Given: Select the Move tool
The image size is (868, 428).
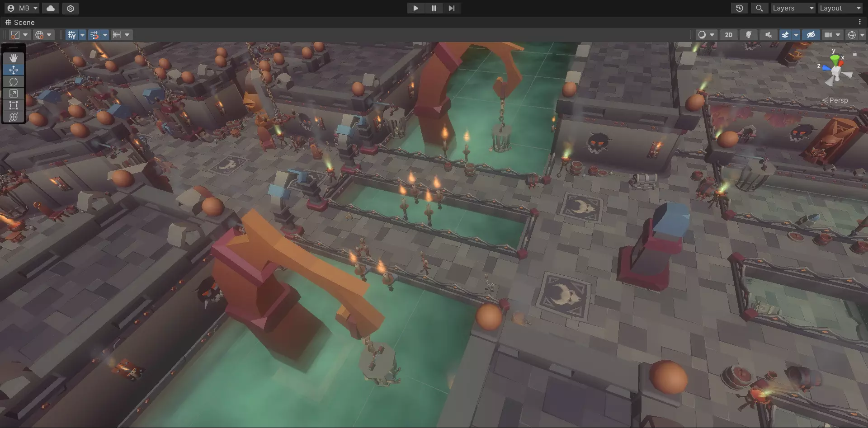Looking at the screenshot, I should tap(14, 70).
